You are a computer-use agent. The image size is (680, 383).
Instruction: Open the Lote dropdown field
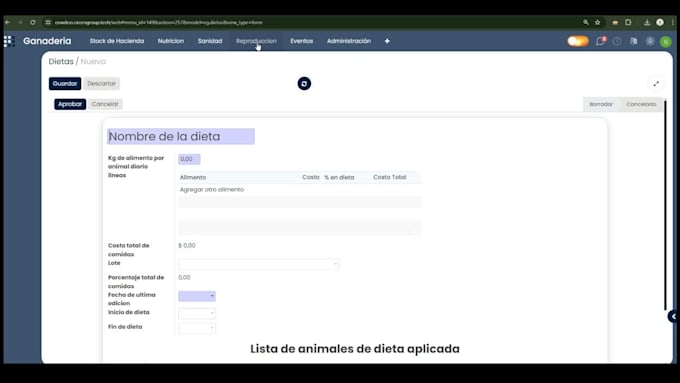click(x=259, y=264)
